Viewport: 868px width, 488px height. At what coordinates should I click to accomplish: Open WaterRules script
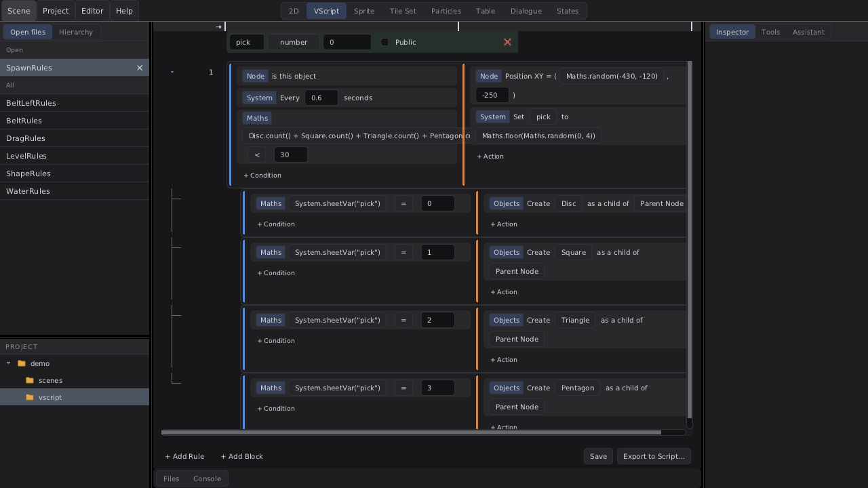tap(75, 191)
